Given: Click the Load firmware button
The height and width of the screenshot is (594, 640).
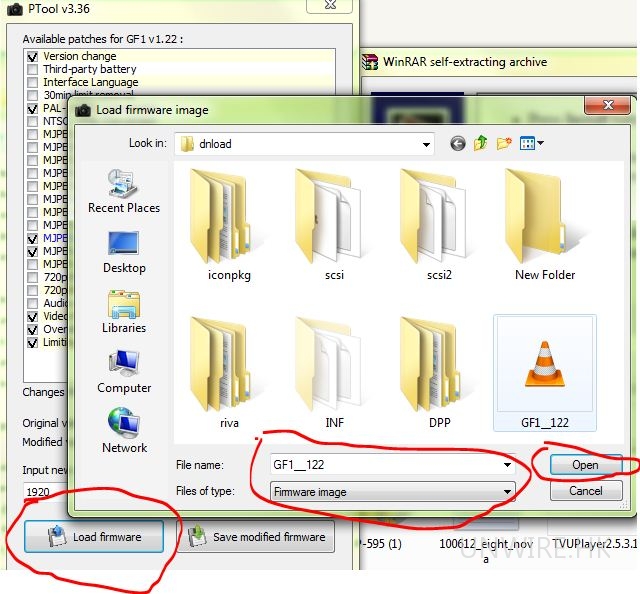Looking at the screenshot, I should [94, 536].
